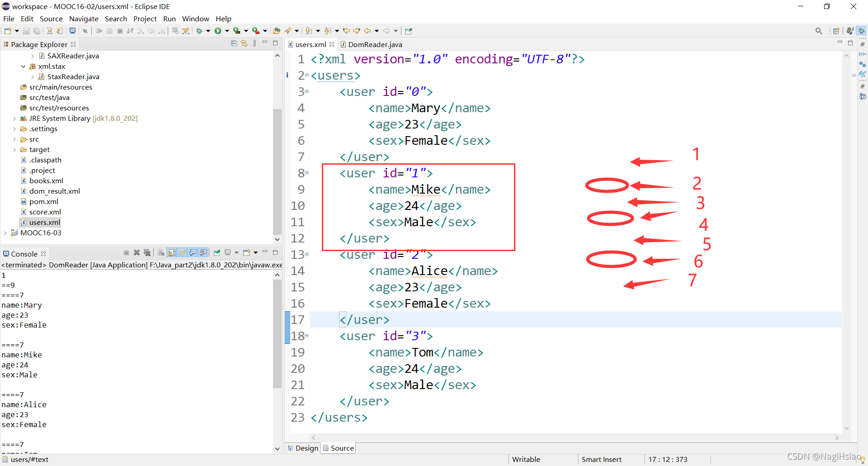Click the Previous Annotation icon
The height and width of the screenshot is (466, 868).
click(x=328, y=31)
